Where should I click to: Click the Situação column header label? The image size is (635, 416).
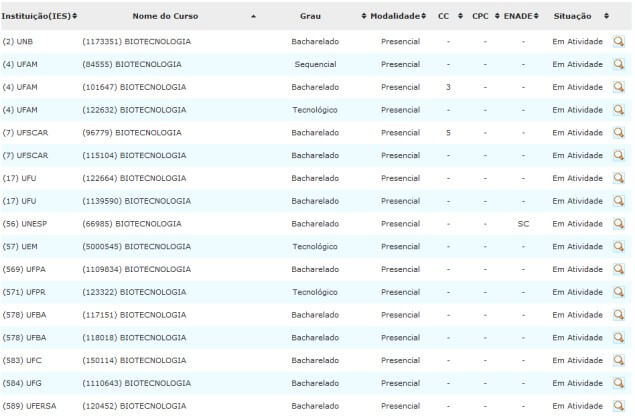[572, 16]
